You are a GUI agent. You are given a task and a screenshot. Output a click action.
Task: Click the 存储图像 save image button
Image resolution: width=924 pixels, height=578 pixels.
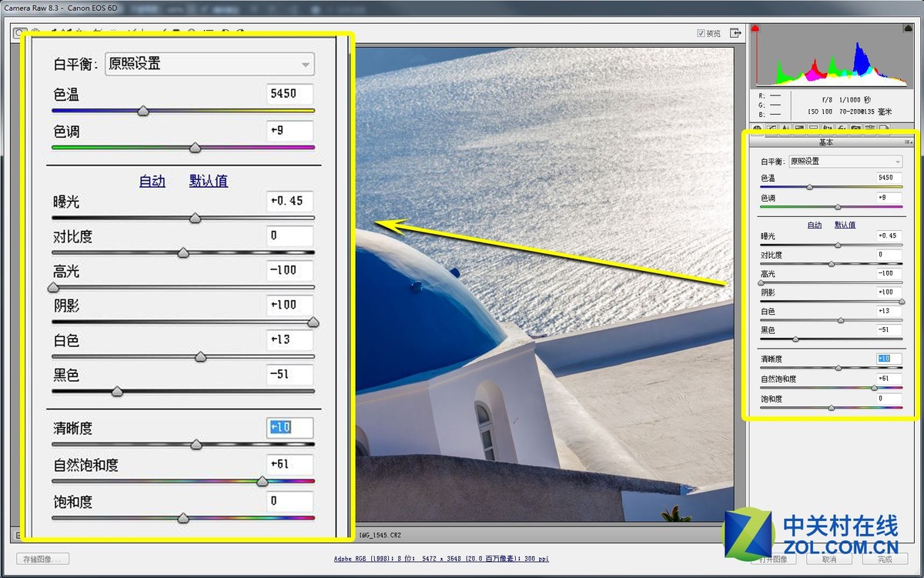(x=43, y=559)
